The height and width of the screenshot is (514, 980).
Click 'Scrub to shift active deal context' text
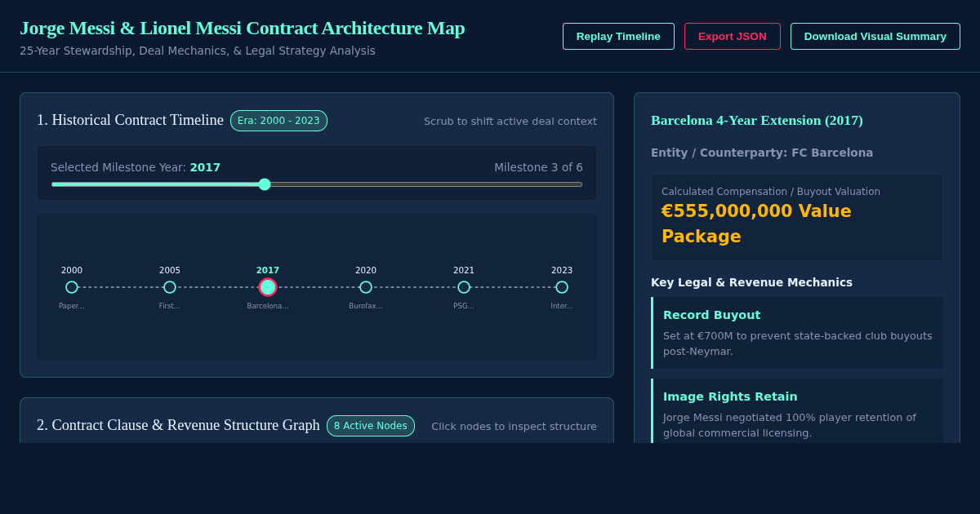tap(510, 121)
